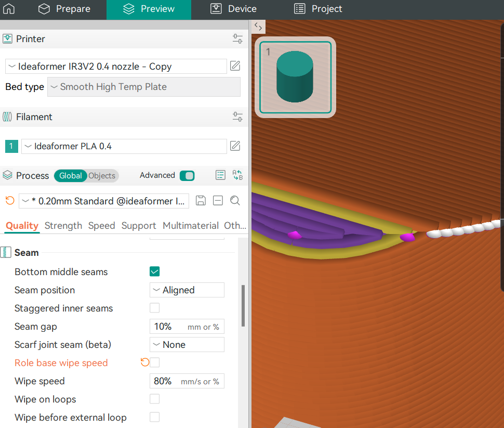This screenshot has height=428, width=504.
Task: Select the Global process scope
Action: (70, 176)
